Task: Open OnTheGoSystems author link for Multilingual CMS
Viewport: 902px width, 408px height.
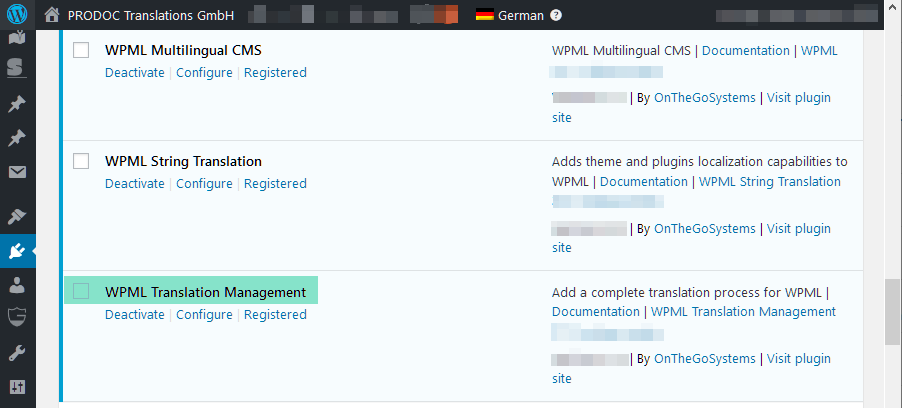Action: coord(705,98)
